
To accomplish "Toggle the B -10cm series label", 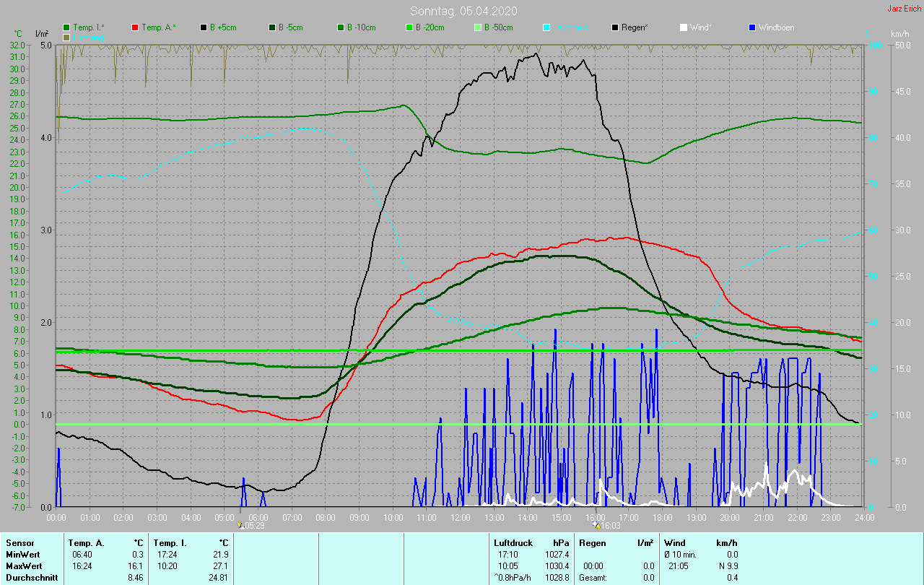I will point(361,27).
